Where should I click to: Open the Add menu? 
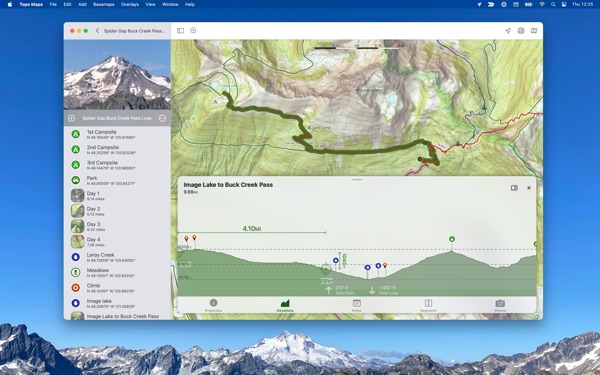pos(82,4)
